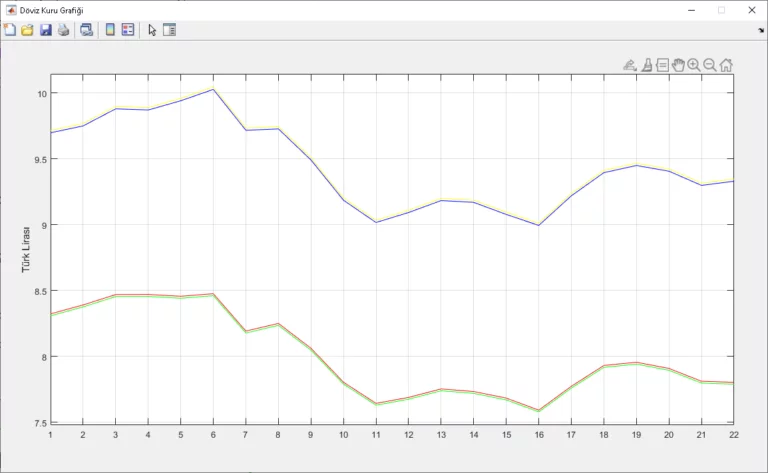Open a file with the folder icon
The height and width of the screenshot is (473, 768).
[x=28, y=30]
